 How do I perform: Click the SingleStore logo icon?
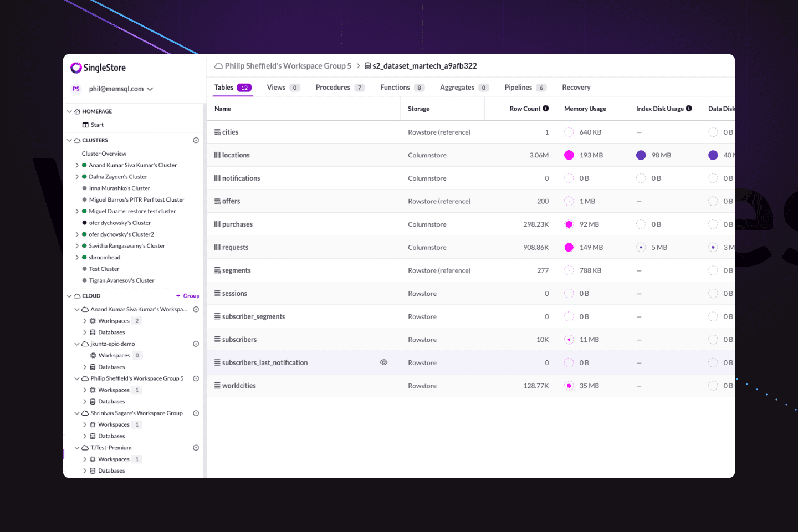coord(76,68)
